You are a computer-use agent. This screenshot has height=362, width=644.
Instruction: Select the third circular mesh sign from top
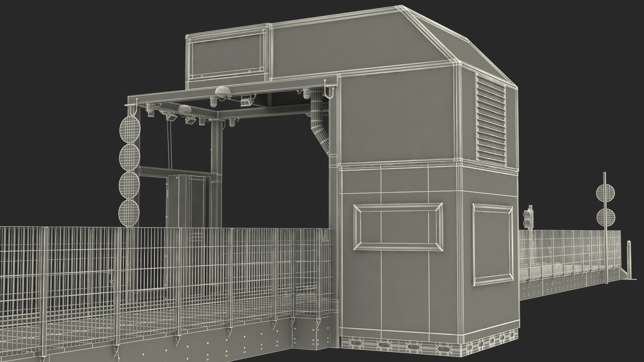[x=129, y=185]
